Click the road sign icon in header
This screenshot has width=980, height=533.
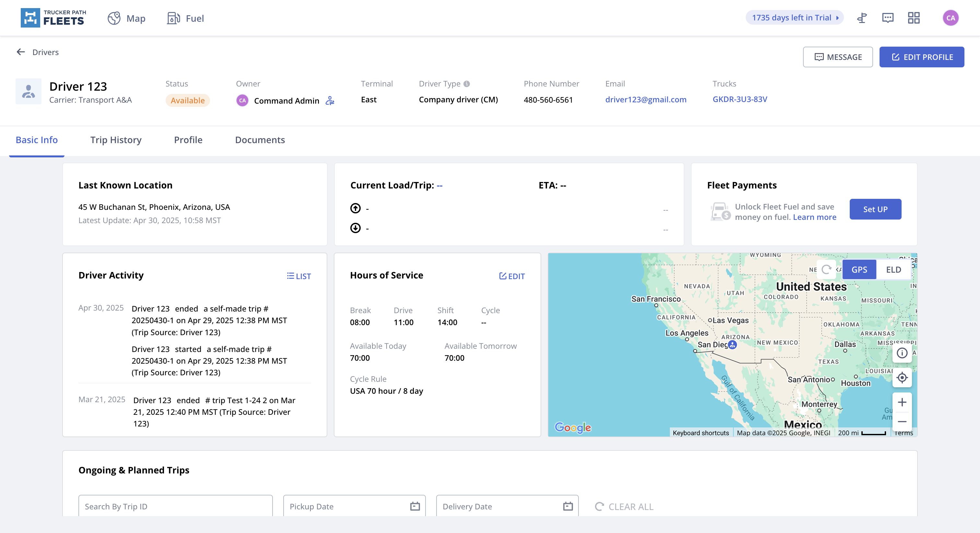pos(862,18)
